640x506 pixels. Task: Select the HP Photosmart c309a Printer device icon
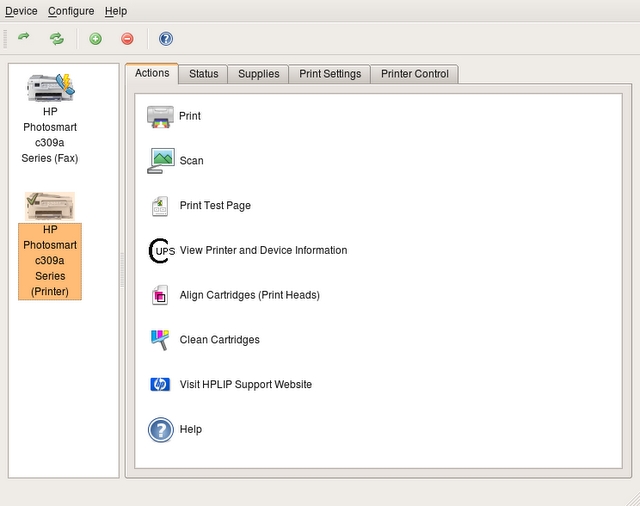[50, 206]
